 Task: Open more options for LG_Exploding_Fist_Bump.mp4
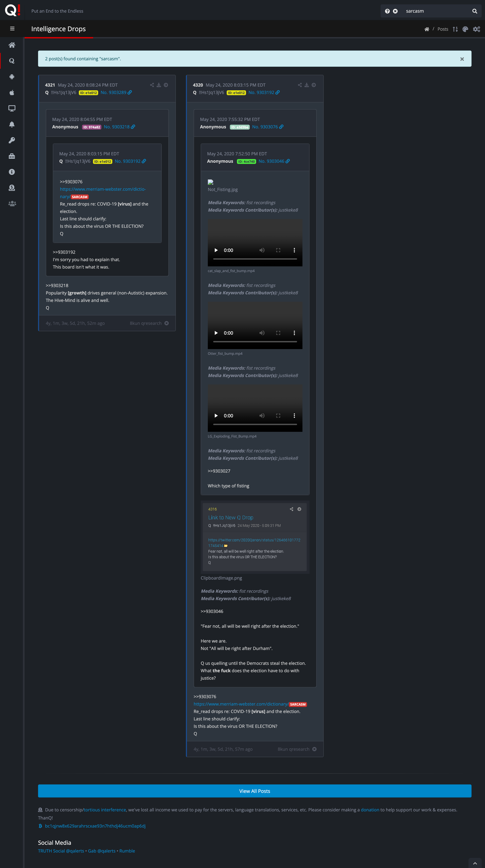click(x=294, y=416)
